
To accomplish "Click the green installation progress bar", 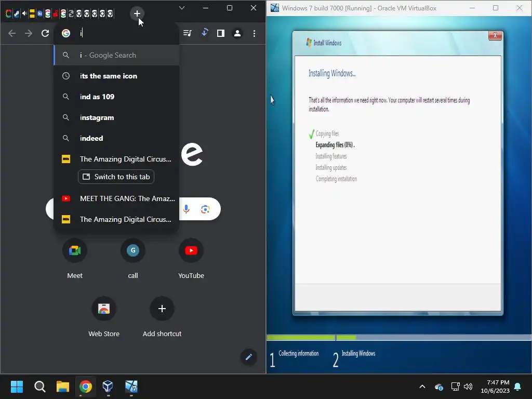I will [x=312, y=338].
